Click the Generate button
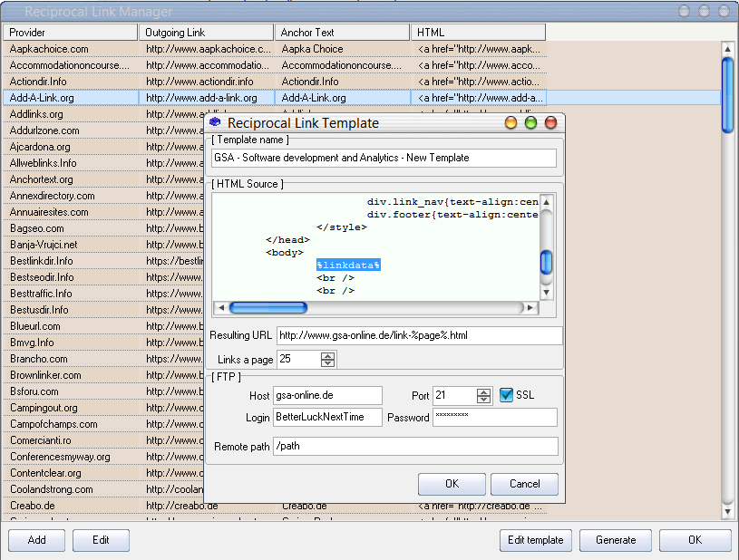739x560 pixels. pyautogui.click(x=616, y=540)
